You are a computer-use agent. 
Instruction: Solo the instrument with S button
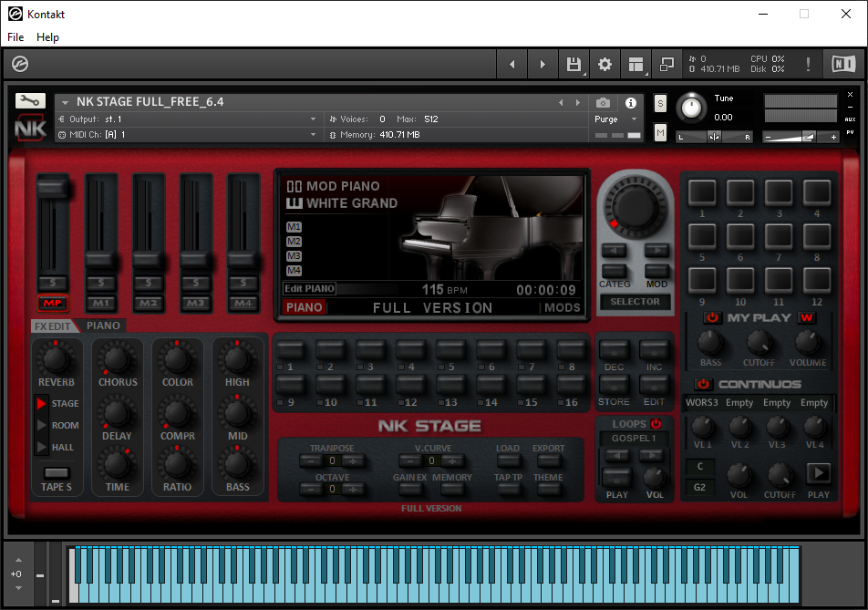(660, 104)
